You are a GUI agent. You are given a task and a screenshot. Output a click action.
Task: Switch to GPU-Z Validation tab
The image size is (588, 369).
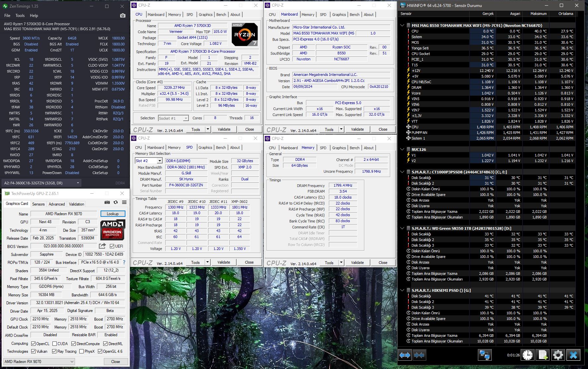[76, 204]
